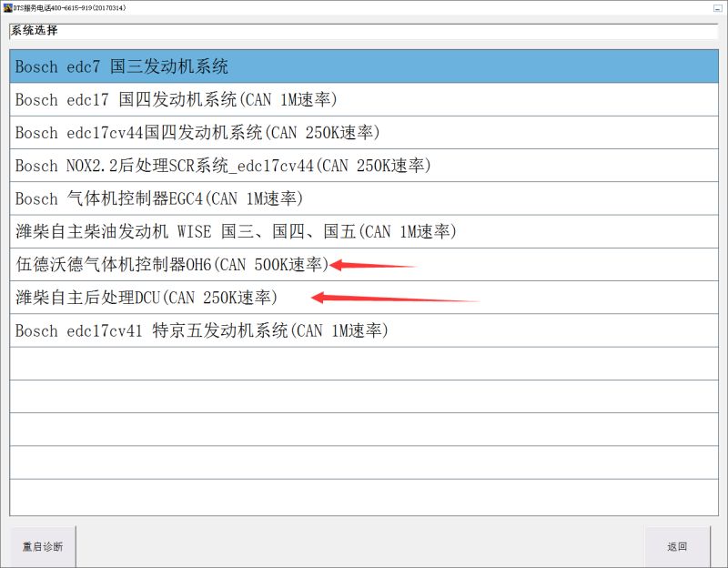Select Bosch edc17cv44国四发动机系统 (CAN 250K速率)
728x568 pixels.
pos(364,133)
